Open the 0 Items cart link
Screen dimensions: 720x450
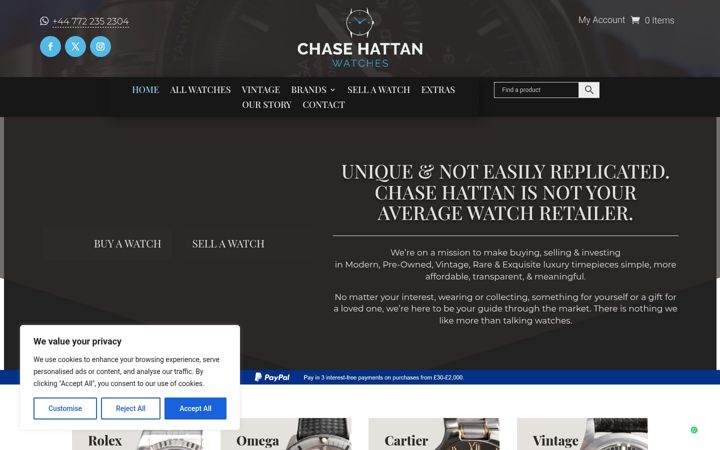click(x=659, y=20)
